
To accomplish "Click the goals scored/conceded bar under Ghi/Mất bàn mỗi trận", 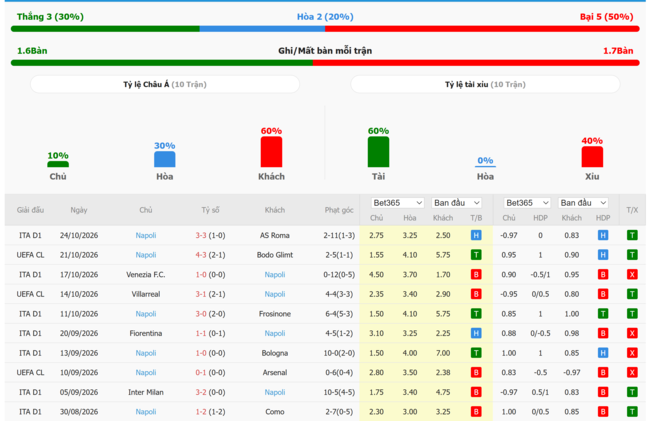I will (325, 63).
